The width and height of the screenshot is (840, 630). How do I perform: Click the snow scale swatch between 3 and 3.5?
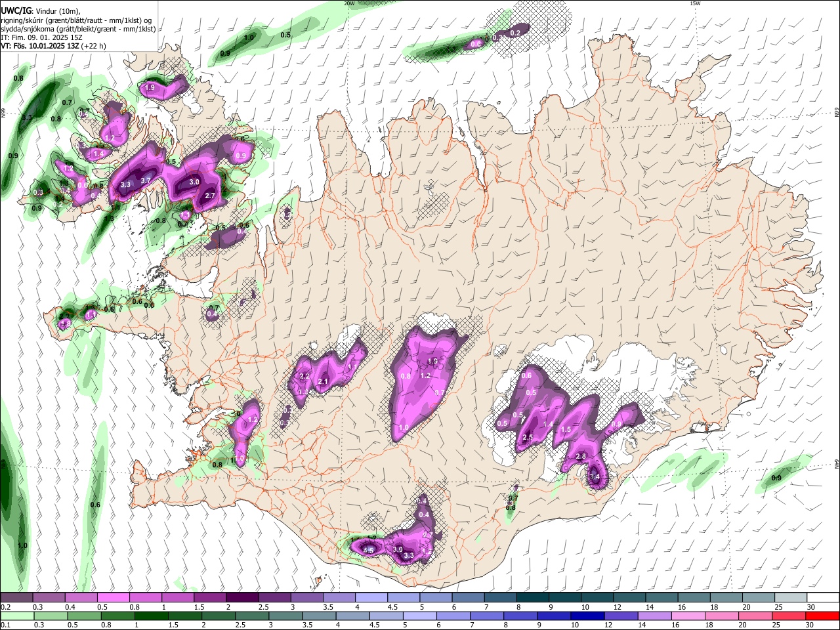click(306, 598)
